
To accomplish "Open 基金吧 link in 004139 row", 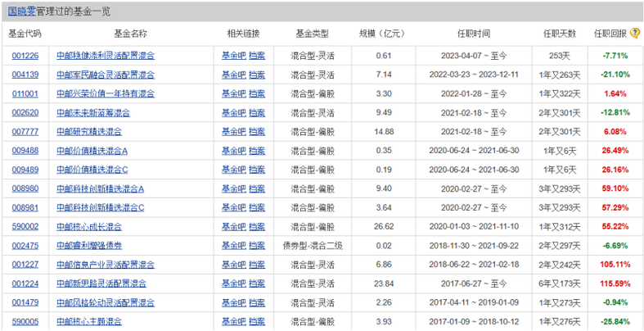I will click(234, 75).
